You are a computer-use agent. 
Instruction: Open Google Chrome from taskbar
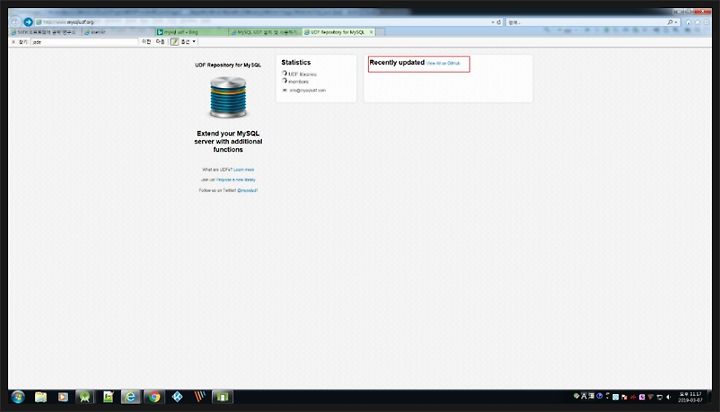pos(154,397)
